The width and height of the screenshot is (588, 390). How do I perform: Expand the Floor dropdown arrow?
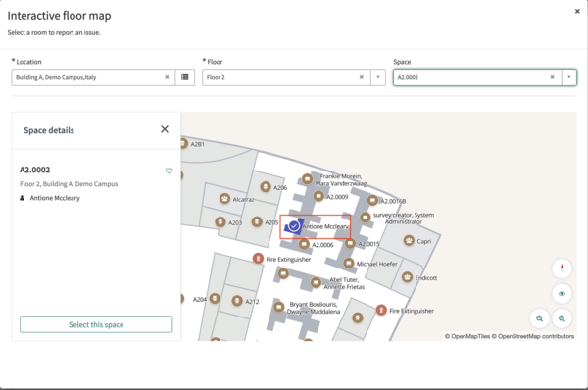click(378, 77)
